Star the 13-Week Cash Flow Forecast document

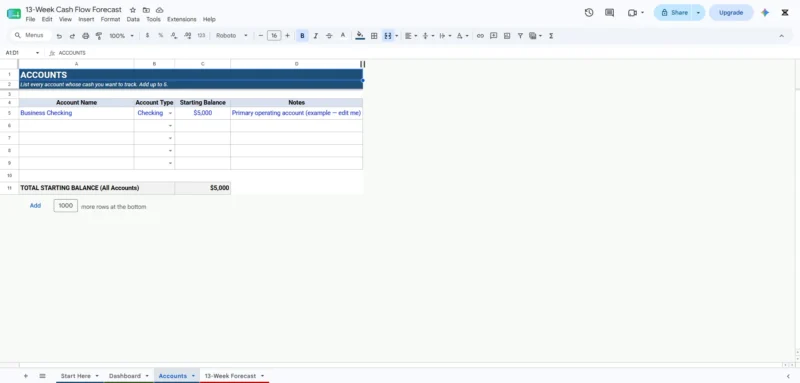pyautogui.click(x=133, y=10)
